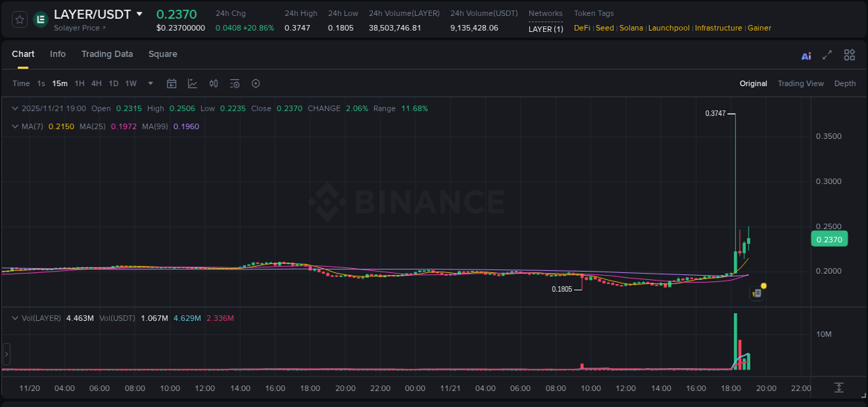Open the AI chart analysis tool
868x407 pixels.
(x=806, y=55)
